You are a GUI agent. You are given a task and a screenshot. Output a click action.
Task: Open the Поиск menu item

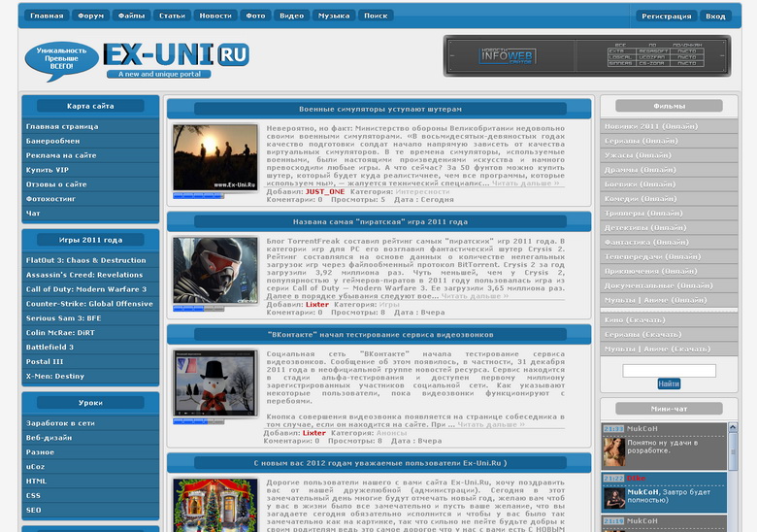coord(376,16)
